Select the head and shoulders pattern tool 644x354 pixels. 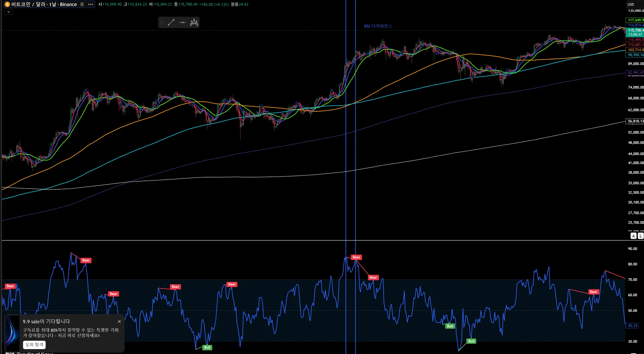click(194, 22)
